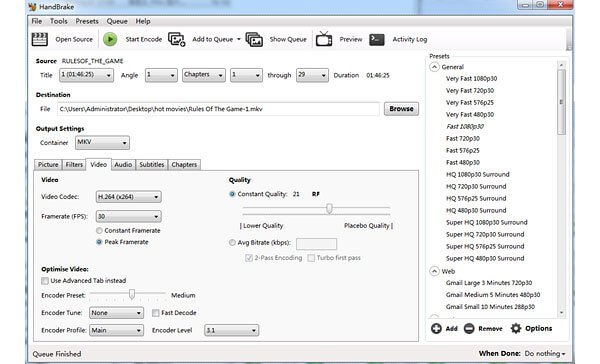Open the File menu
600x364 pixels.
click(37, 21)
